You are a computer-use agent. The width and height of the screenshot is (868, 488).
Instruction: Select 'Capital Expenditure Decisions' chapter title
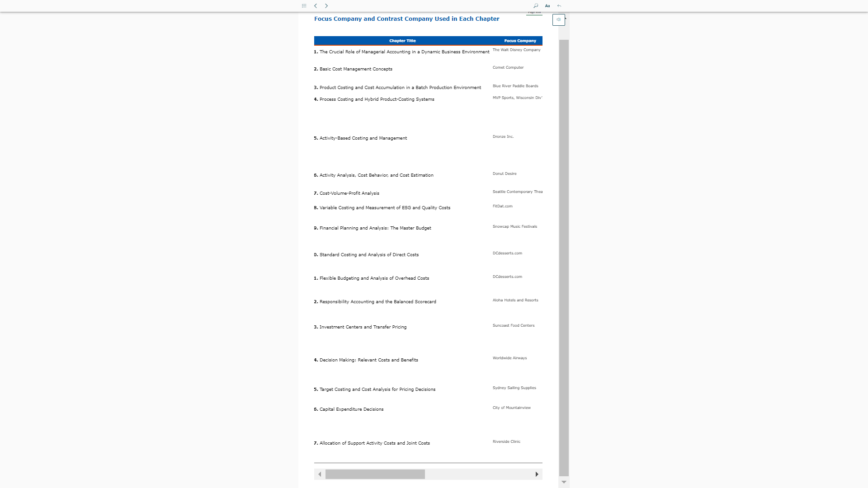pyautogui.click(x=351, y=409)
